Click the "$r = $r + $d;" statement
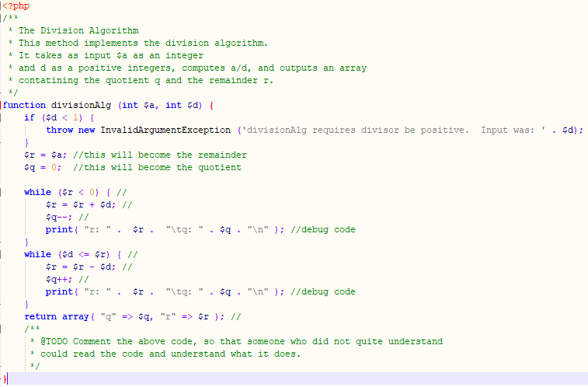This screenshot has width=588, height=387. [81, 204]
